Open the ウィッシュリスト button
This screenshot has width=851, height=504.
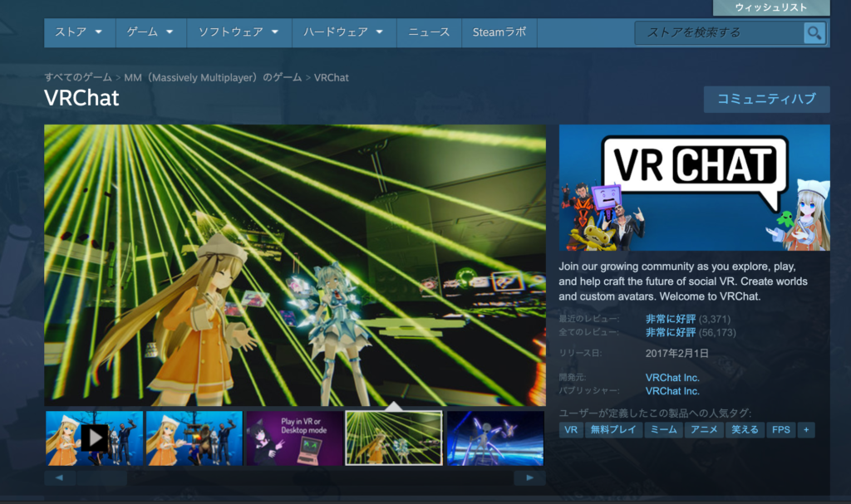coord(770,7)
